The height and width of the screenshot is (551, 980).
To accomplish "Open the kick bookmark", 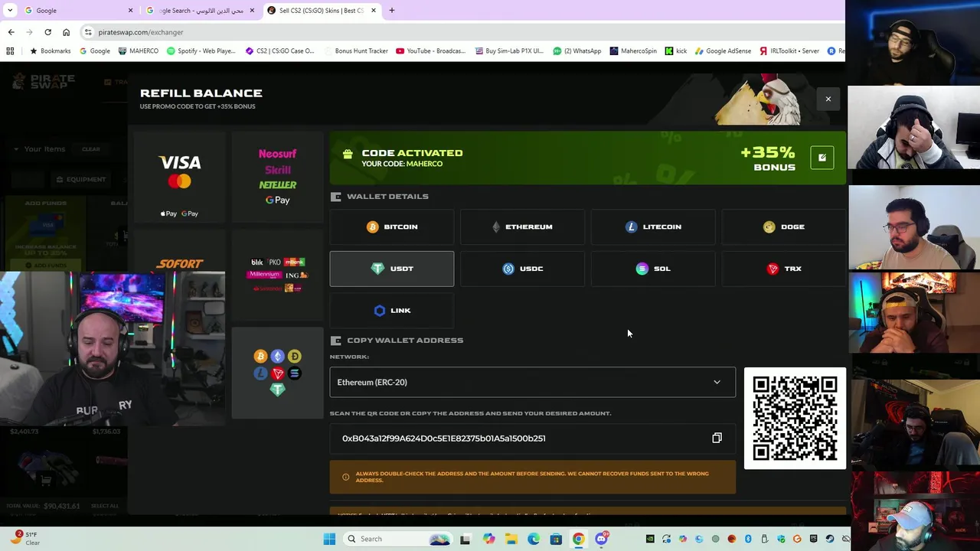I will coord(676,51).
